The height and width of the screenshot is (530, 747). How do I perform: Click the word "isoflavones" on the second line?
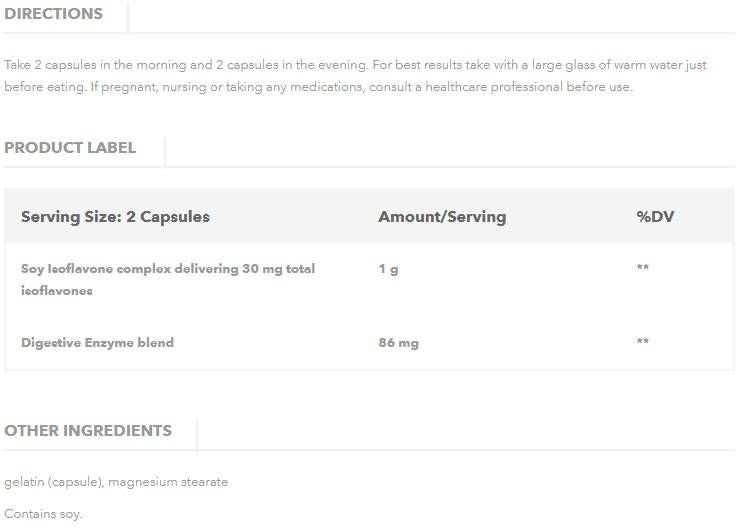tap(56, 291)
